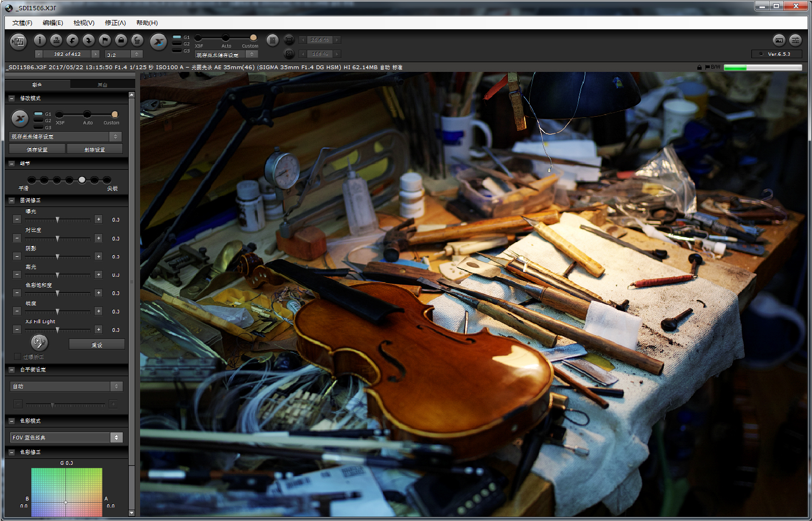Click the plus button for 对比度

pyautogui.click(x=98, y=238)
